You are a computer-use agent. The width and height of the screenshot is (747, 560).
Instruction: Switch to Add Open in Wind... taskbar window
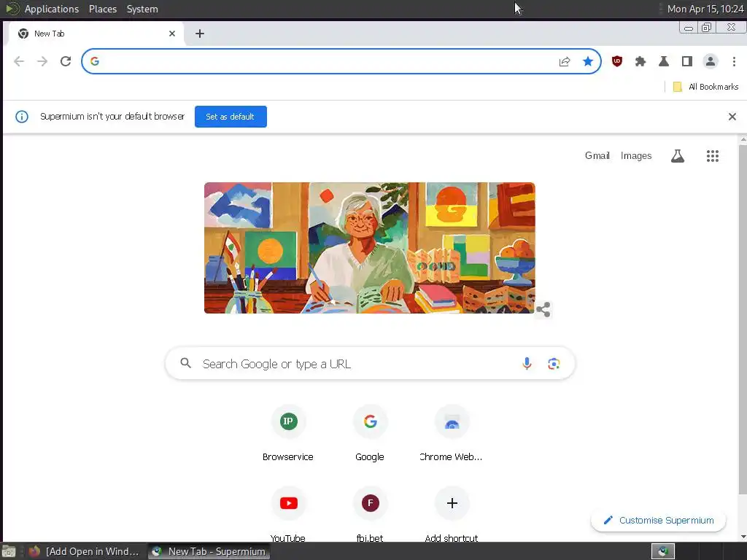(84, 551)
